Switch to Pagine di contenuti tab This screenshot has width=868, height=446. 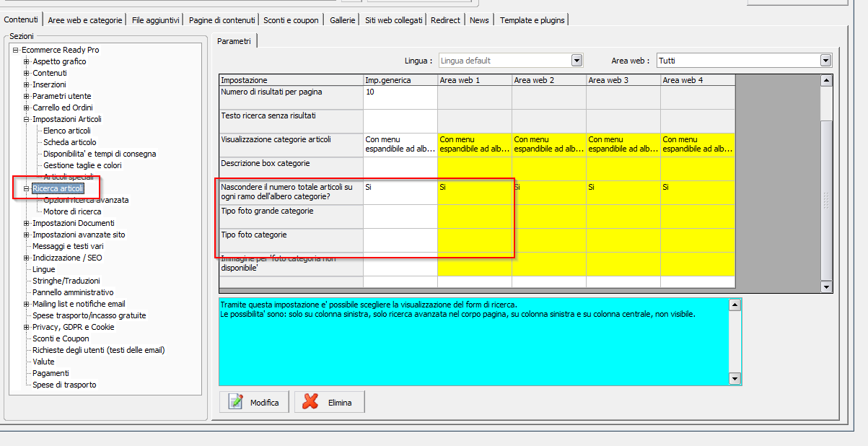pos(222,20)
